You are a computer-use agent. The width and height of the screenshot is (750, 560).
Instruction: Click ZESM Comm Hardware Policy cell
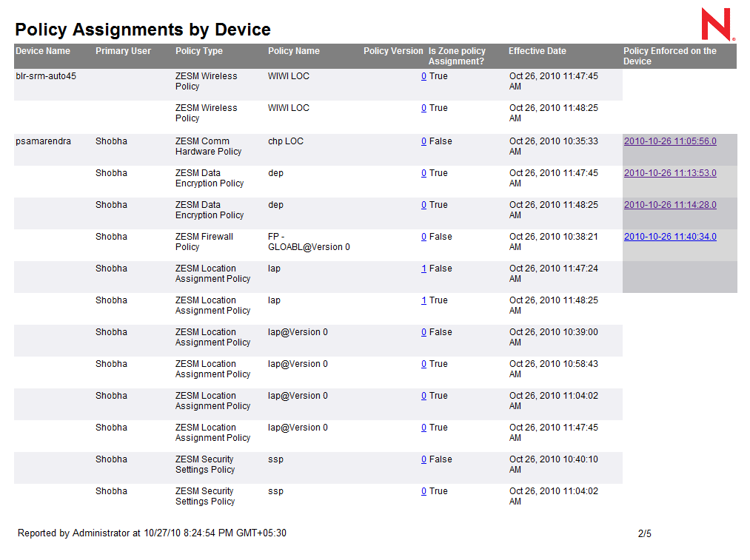click(209, 146)
